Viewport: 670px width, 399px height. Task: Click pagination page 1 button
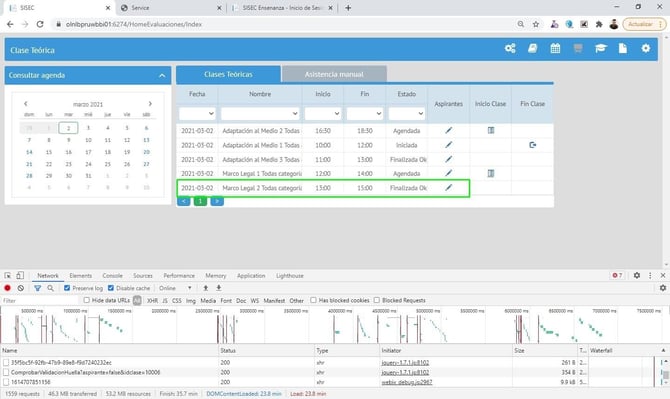click(x=200, y=201)
